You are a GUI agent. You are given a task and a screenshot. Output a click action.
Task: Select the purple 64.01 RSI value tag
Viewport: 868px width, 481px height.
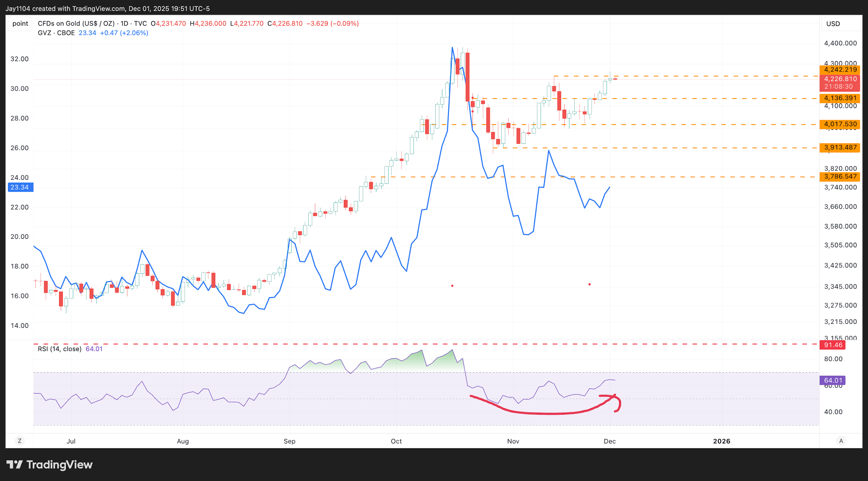click(833, 380)
